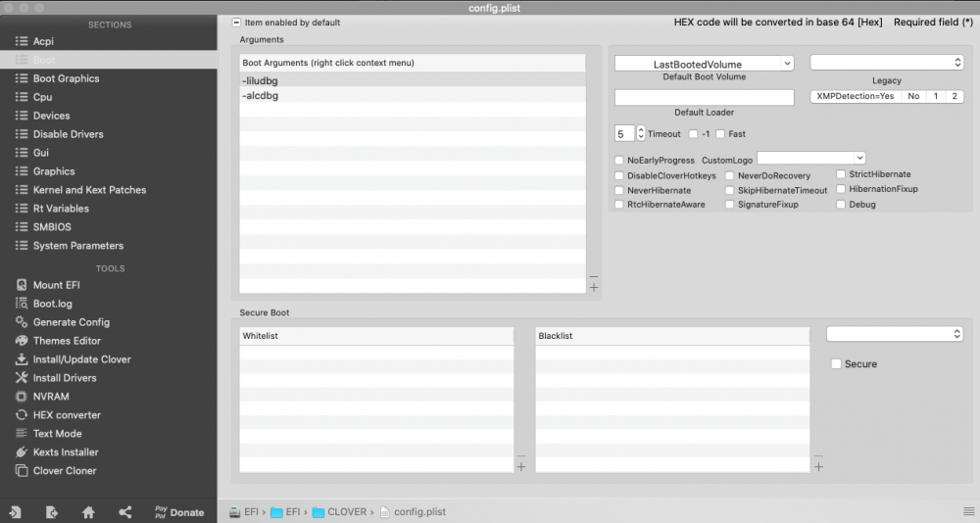Select XMPDetection segment 2
This screenshot has width=980, height=523.
point(955,96)
